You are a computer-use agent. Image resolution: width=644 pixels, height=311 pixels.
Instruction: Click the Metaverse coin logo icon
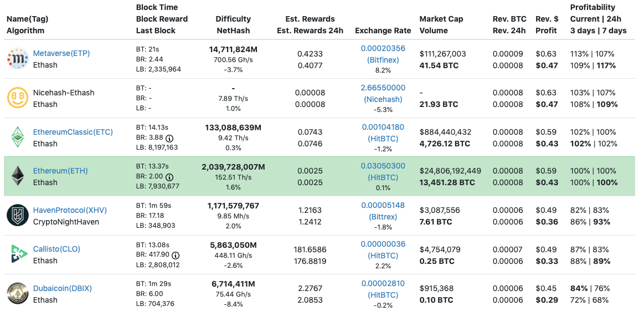[17, 59]
